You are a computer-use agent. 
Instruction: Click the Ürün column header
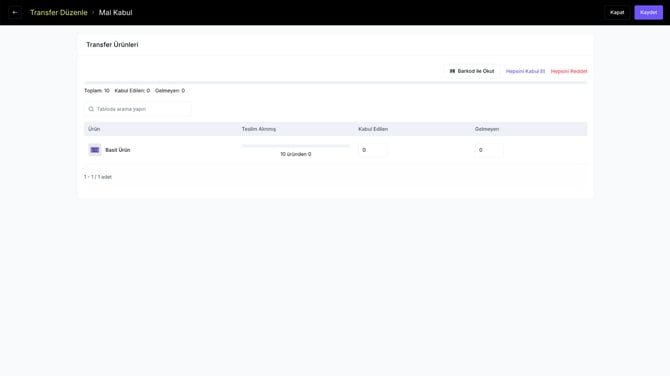pyautogui.click(x=94, y=129)
